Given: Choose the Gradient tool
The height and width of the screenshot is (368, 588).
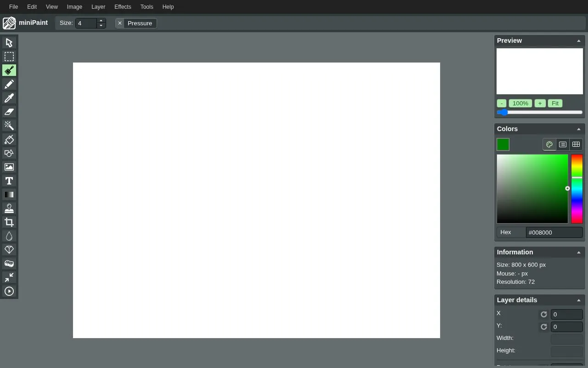Looking at the screenshot, I should click(x=9, y=195).
